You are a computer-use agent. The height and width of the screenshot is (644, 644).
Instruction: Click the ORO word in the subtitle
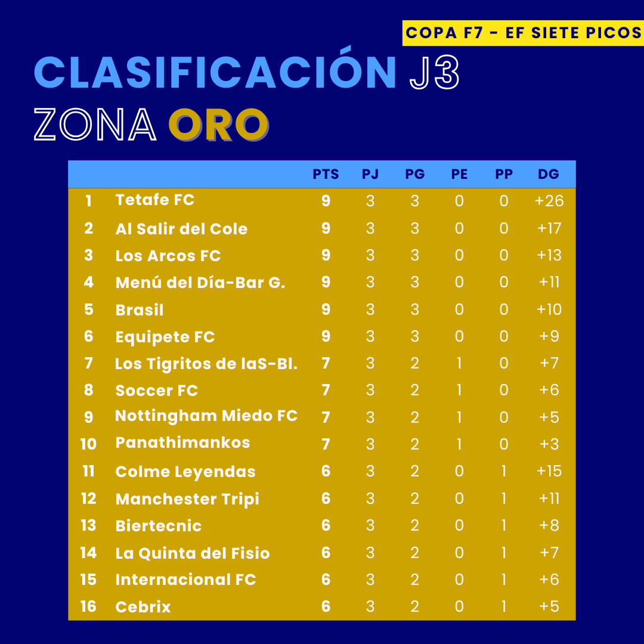218,126
